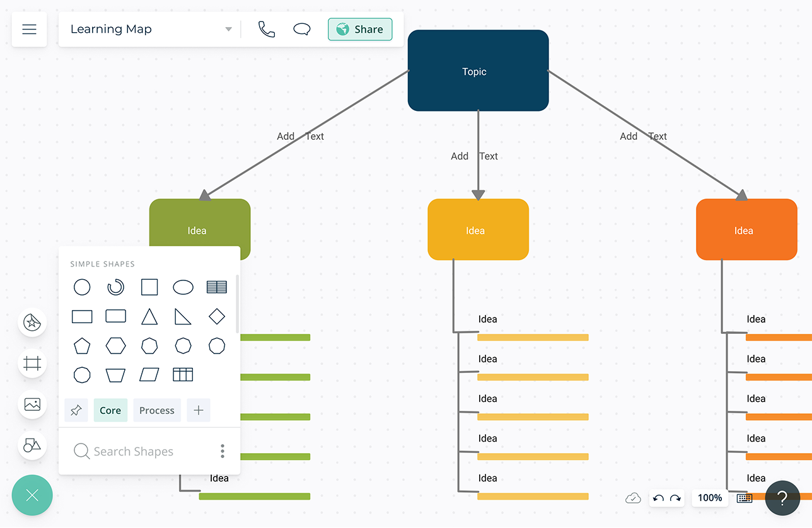Image resolution: width=812 pixels, height=528 pixels.
Task: Select the square shape
Action: tap(149, 287)
